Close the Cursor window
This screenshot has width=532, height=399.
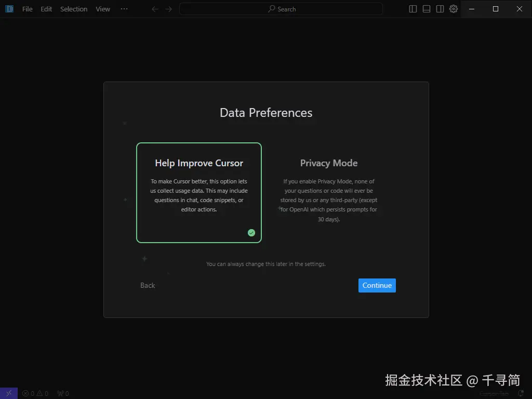click(520, 9)
